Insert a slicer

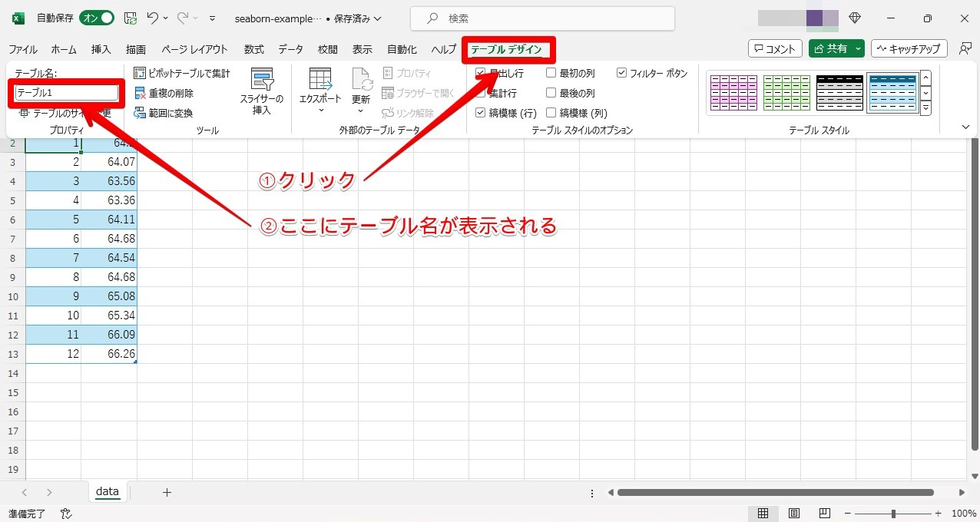pos(262,91)
